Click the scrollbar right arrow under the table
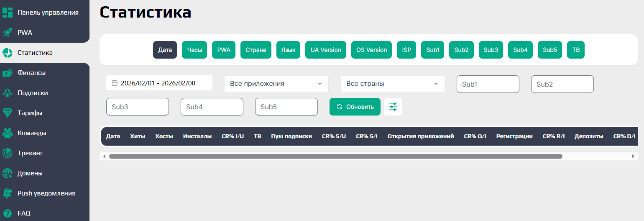This screenshot has height=221, width=644. (x=634, y=156)
